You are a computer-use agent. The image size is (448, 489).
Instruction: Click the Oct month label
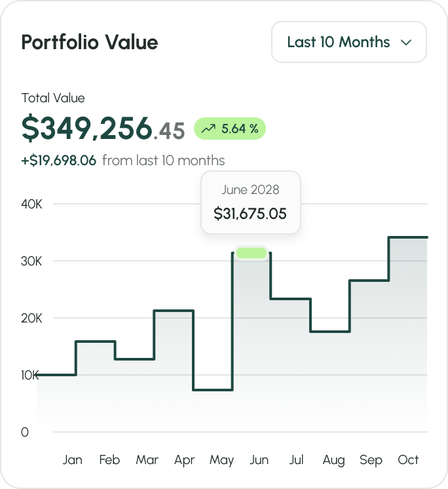point(408,460)
